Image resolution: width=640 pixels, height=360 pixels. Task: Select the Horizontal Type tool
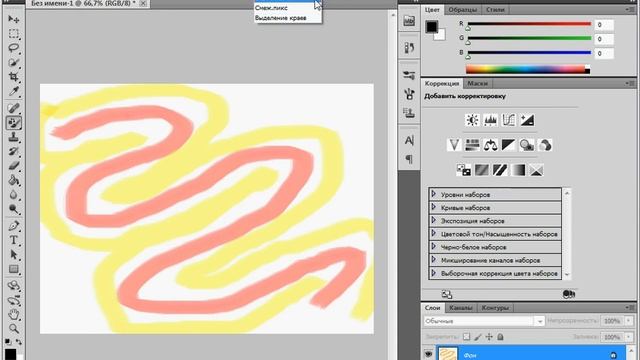tap(13, 240)
